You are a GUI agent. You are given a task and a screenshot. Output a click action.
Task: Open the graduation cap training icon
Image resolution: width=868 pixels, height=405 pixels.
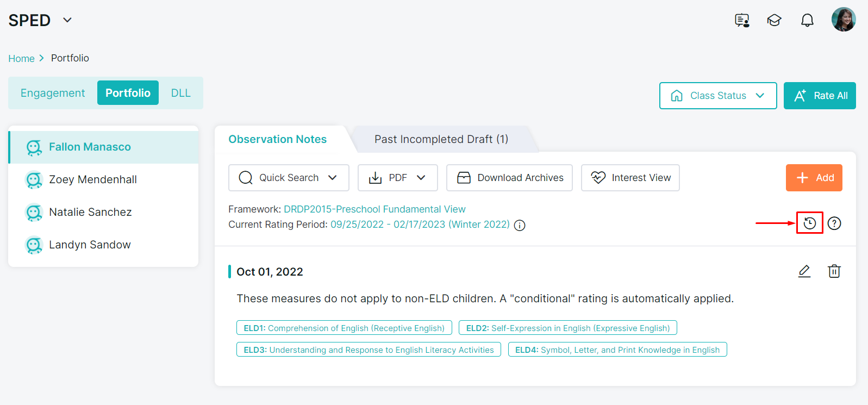pos(774,21)
